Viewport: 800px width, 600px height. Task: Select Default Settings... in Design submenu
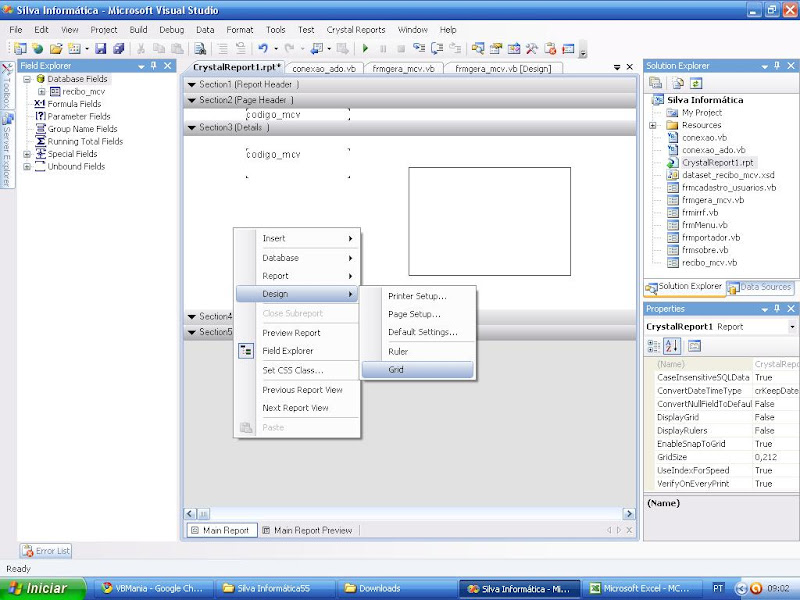coord(417,332)
